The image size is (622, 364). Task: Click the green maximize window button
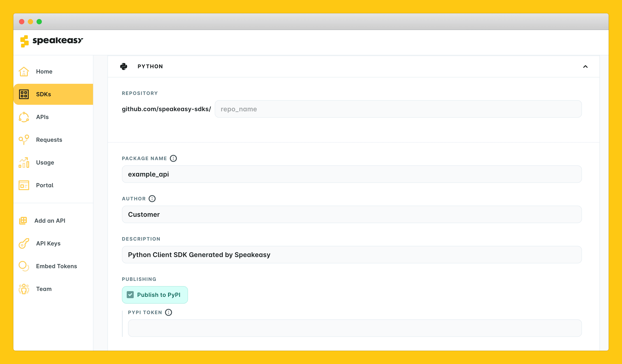pyautogui.click(x=39, y=22)
